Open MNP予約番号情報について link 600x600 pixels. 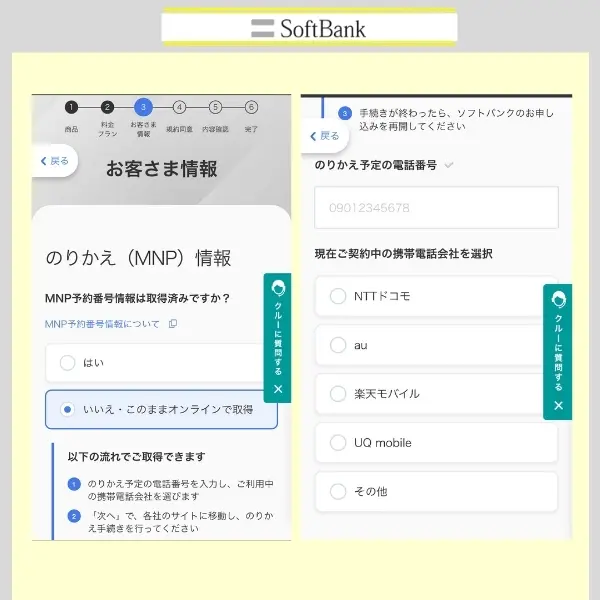pos(102,324)
